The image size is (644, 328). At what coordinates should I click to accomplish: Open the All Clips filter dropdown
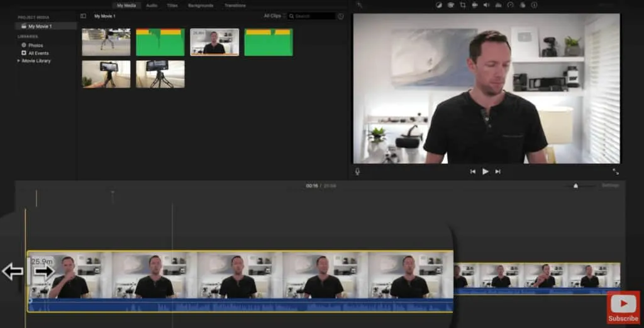click(274, 16)
